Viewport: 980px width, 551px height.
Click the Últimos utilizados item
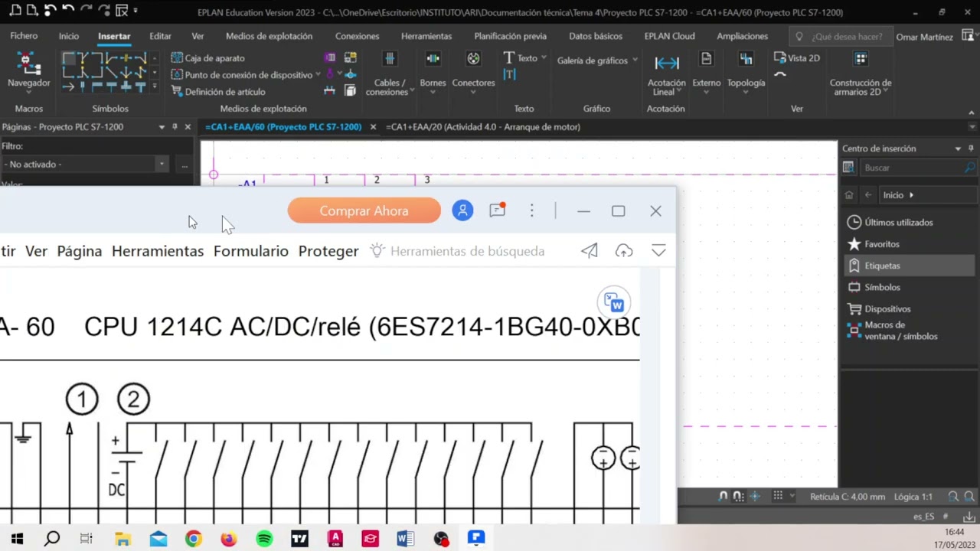click(x=890, y=223)
